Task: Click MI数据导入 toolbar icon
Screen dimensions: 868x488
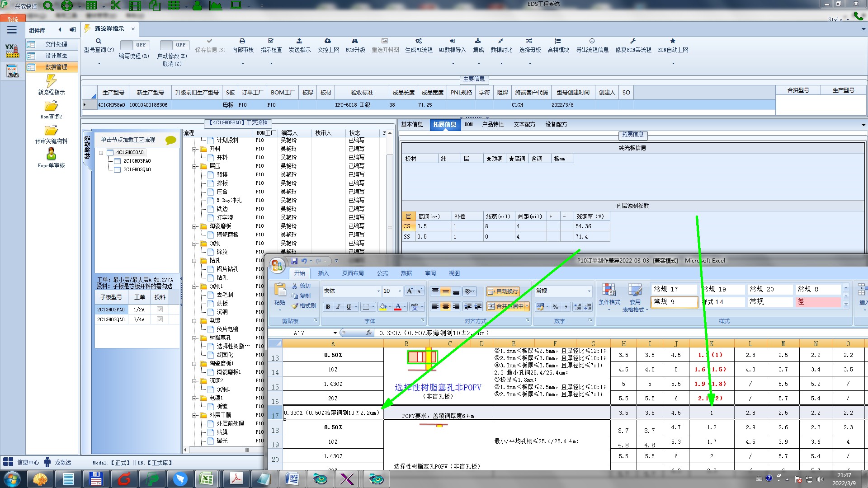Action: pyautogui.click(x=452, y=41)
